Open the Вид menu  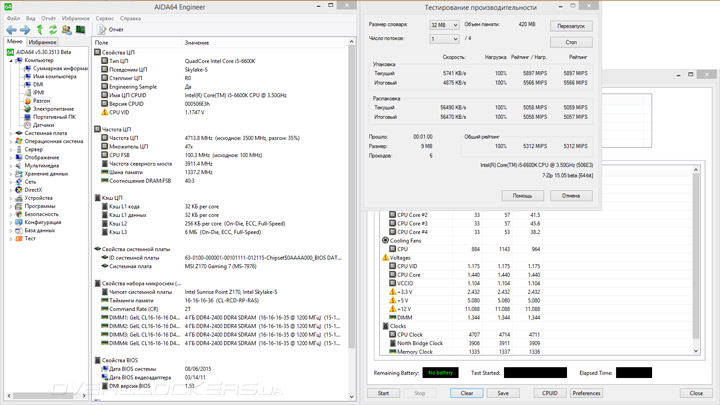pyautogui.click(x=30, y=18)
